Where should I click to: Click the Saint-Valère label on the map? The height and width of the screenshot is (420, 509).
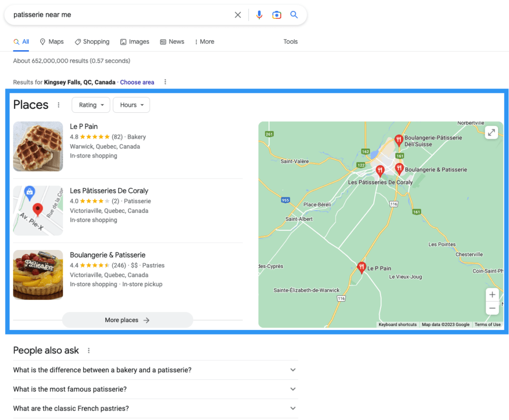[x=294, y=162]
